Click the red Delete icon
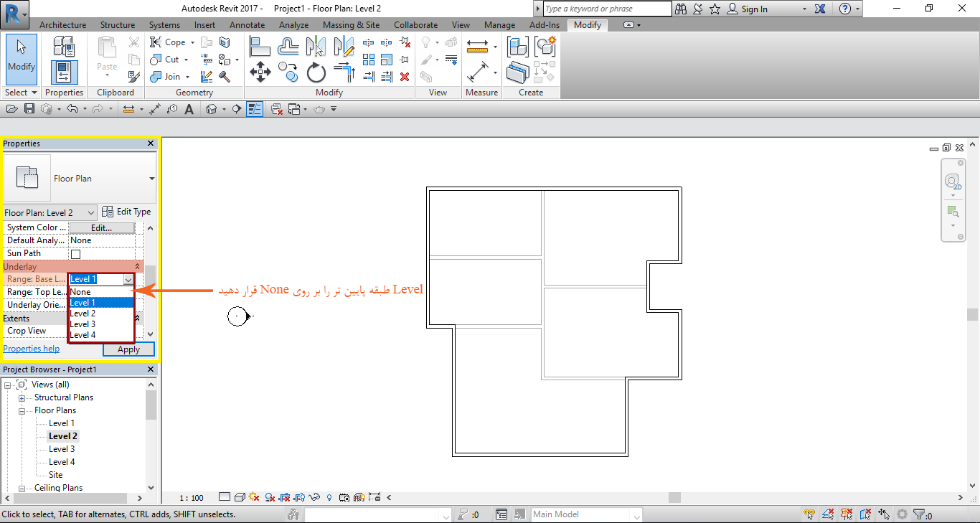The image size is (980, 523). pos(405,77)
